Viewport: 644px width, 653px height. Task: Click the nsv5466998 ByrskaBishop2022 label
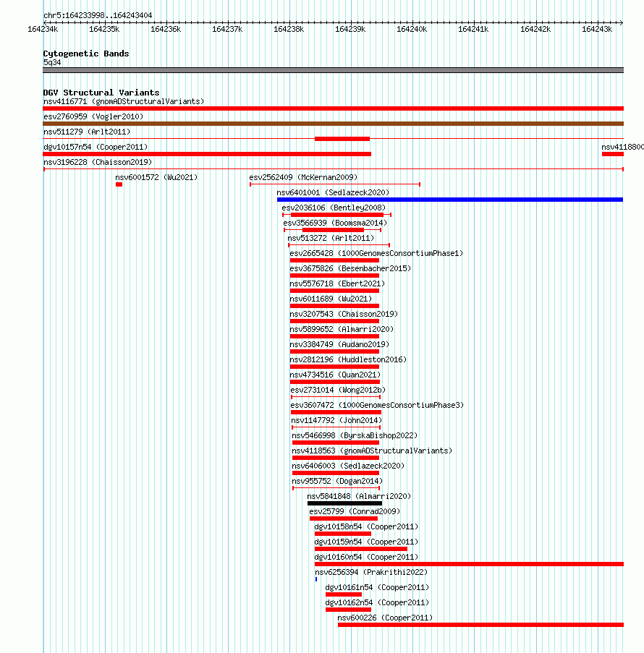pos(355,435)
